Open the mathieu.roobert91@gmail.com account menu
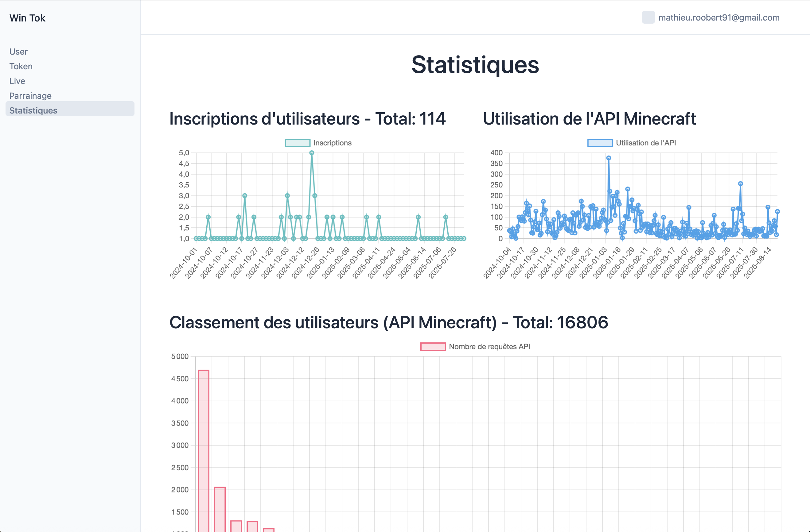This screenshot has width=810, height=532. [718, 18]
